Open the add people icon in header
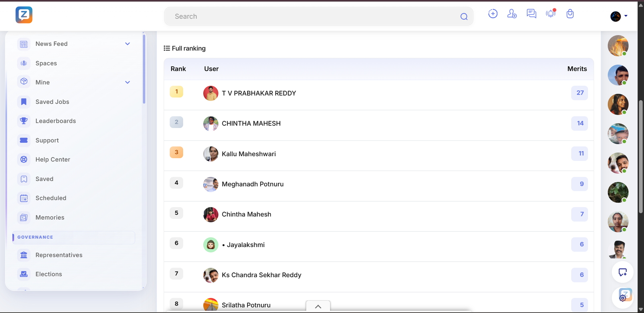The image size is (644, 313). point(512,14)
